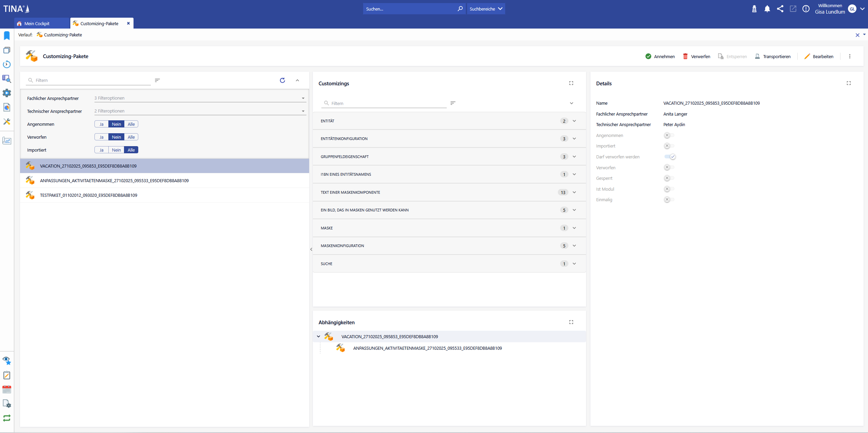This screenshot has height=433, width=868.
Task: Click the share icon in top bar
Action: pos(780,9)
